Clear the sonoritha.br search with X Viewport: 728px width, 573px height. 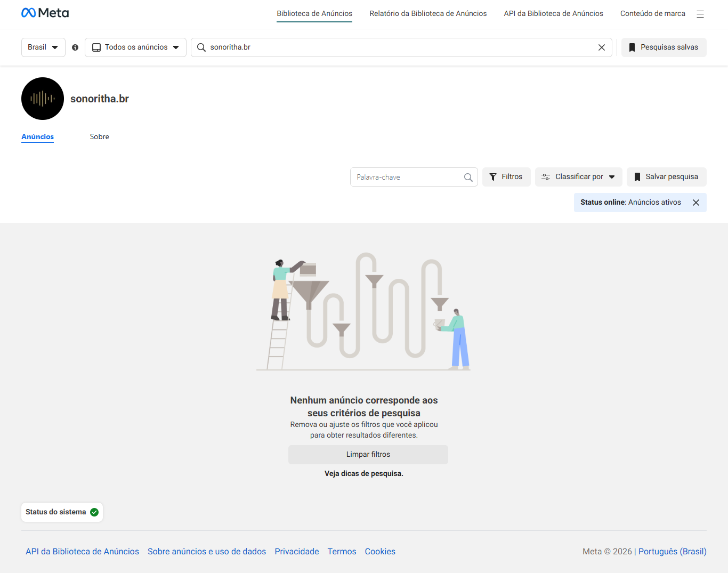[x=602, y=47]
